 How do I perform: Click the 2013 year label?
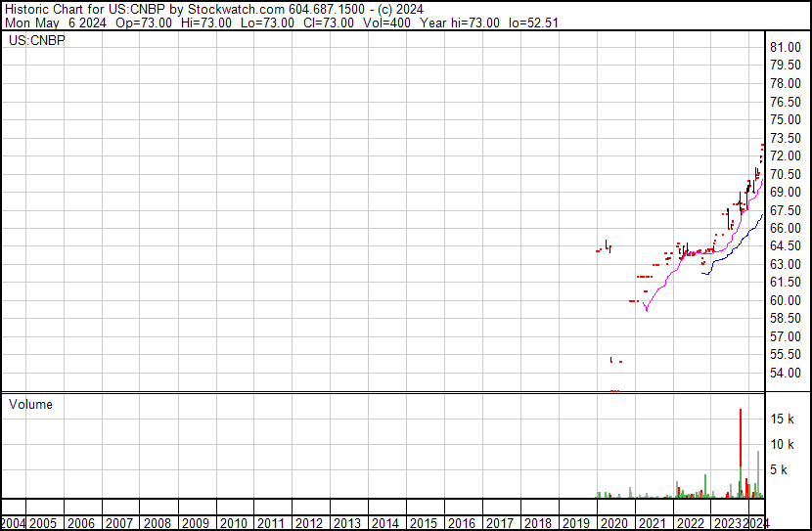347,523
